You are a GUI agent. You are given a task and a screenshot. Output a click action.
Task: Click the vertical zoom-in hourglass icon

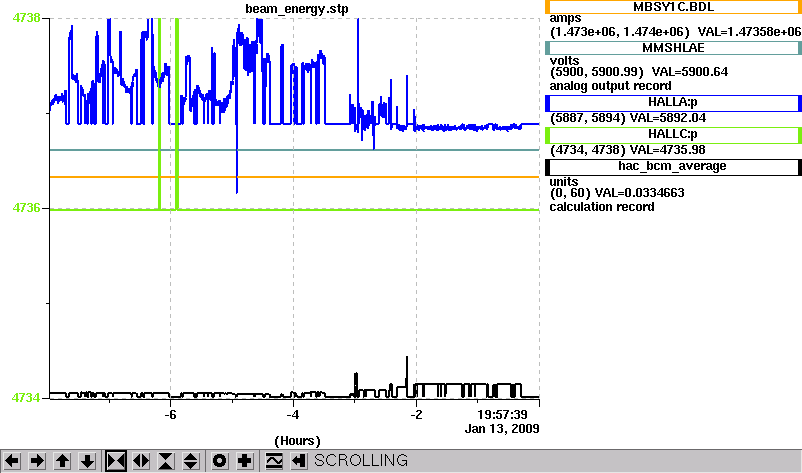(166, 461)
